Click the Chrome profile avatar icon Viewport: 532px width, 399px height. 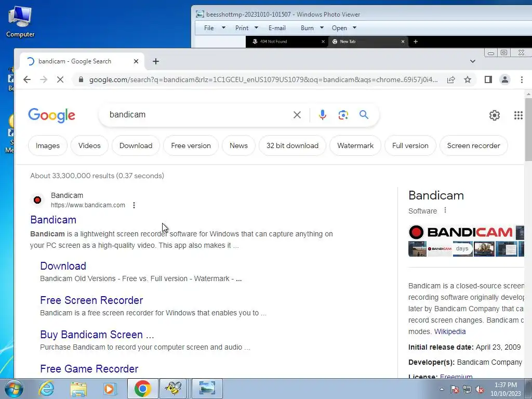[x=505, y=79]
